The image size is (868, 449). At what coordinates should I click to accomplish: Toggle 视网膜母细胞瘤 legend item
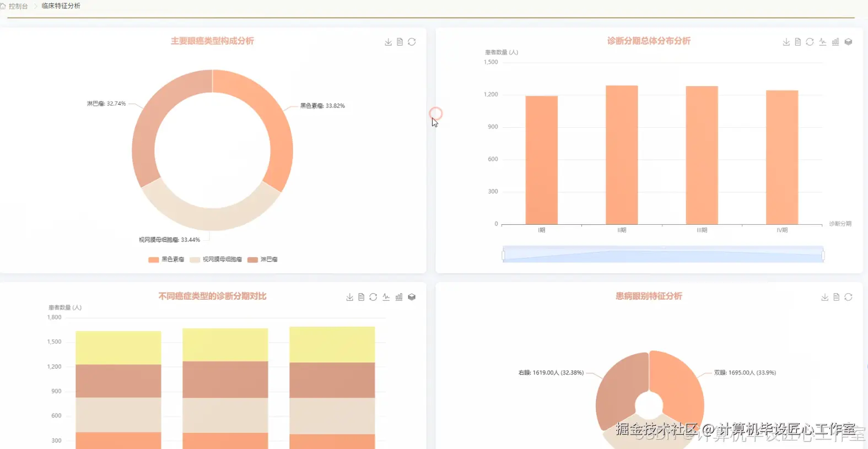(x=215, y=259)
